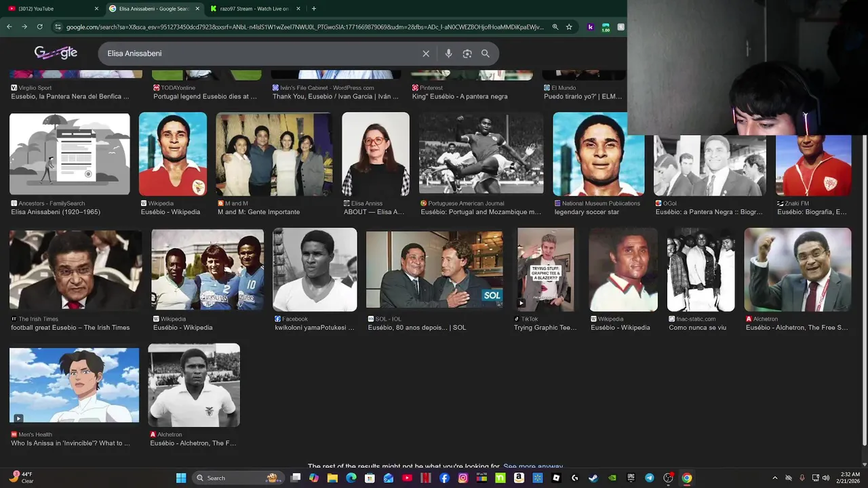Go to the Google logo homepage
This screenshot has width=868, height=488.
coord(56,53)
